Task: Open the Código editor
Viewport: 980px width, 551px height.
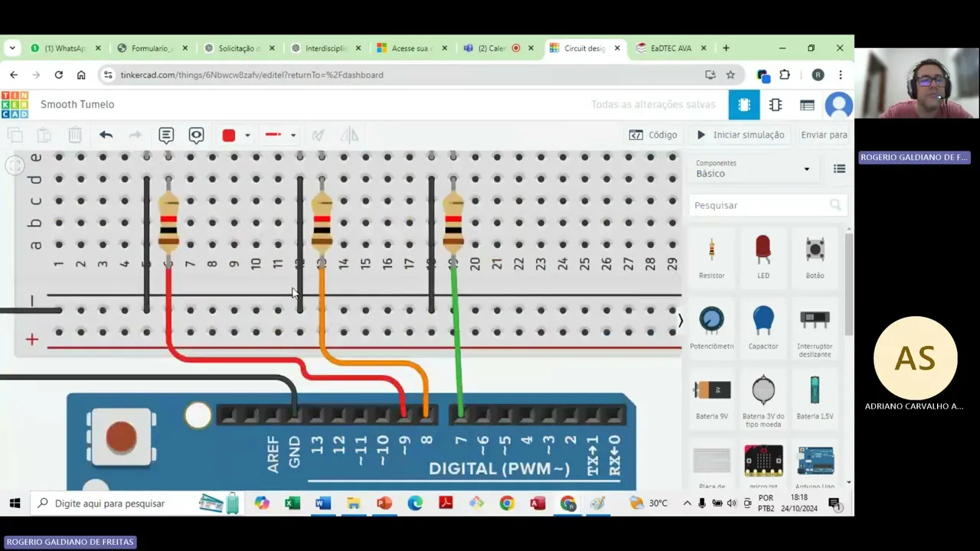Action: pos(653,135)
